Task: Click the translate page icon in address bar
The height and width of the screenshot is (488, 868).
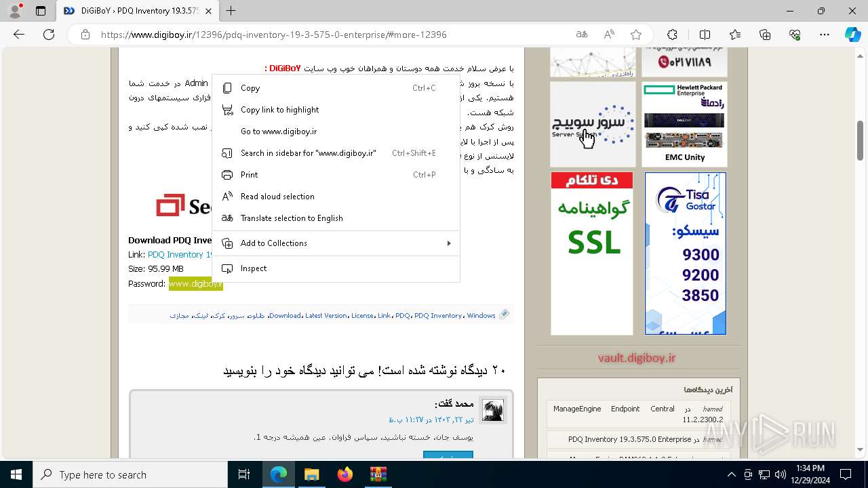Action: (582, 35)
